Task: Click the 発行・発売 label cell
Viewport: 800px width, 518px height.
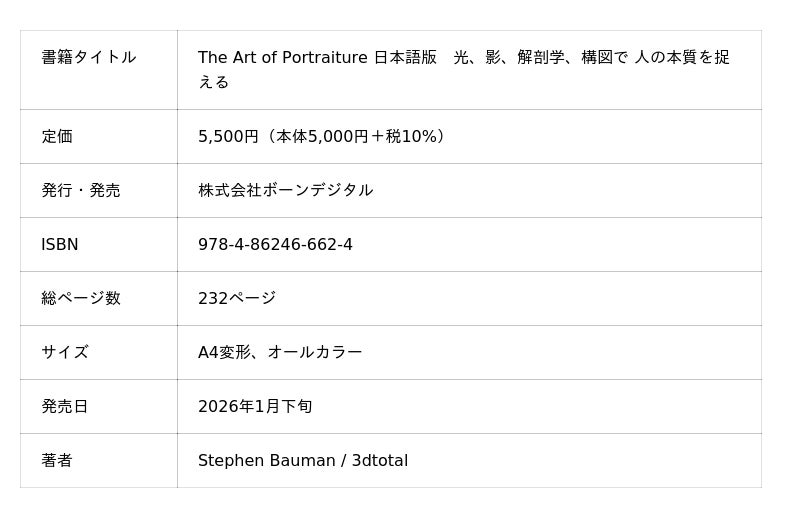Action: [x=80, y=191]
